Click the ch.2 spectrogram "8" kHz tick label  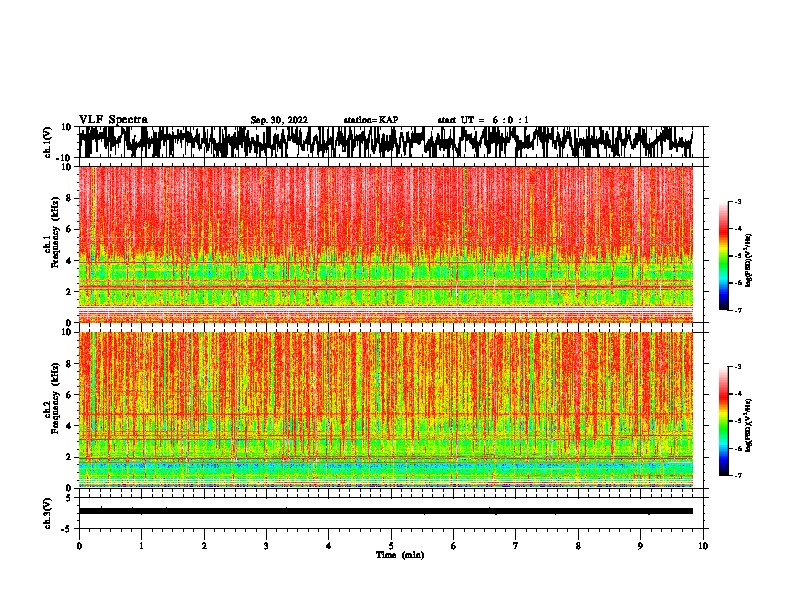(70, 364)
